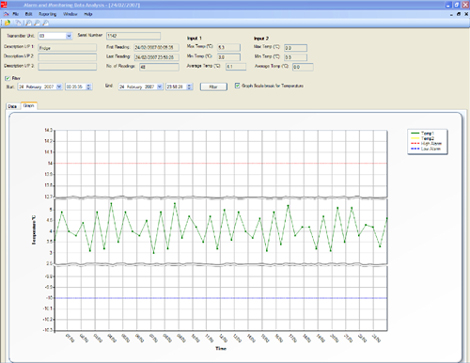
Task: Click the third magnifier toolbar icon
Action: click(46, 23)
